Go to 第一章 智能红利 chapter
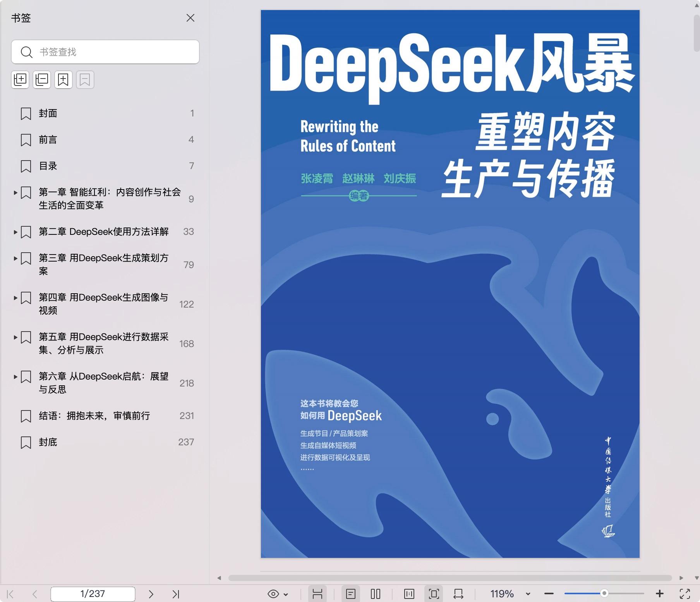Screen dimensions: 700x602 coord(110,199)
